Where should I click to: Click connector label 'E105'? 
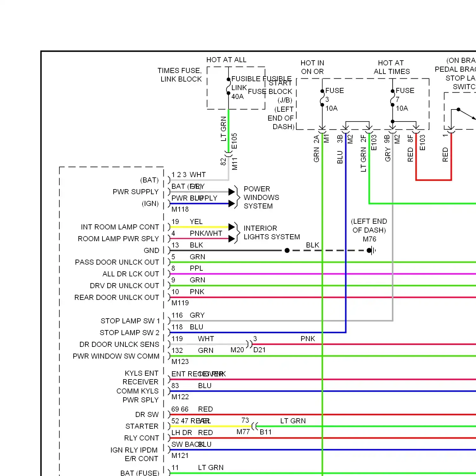click(234, 141)
